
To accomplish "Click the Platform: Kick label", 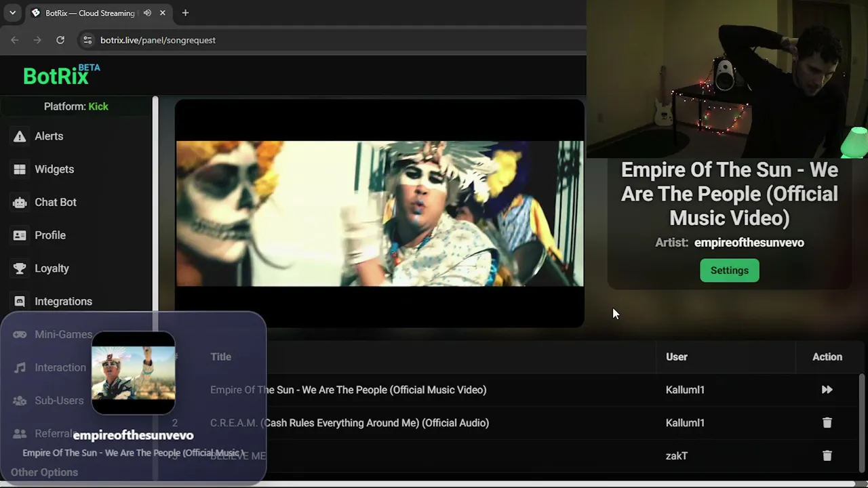I will pos(76,106).
